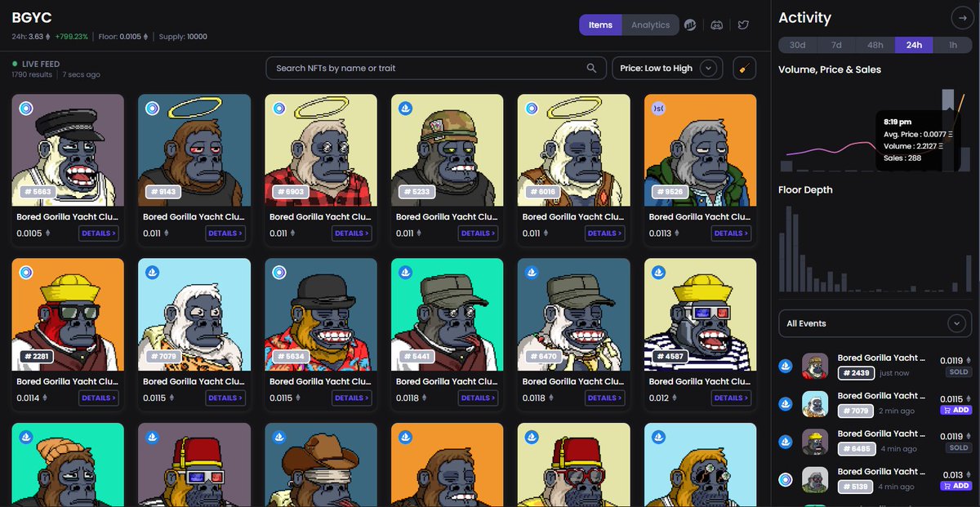Add gorilla #7079 to cart from activity

pos(956,410)
